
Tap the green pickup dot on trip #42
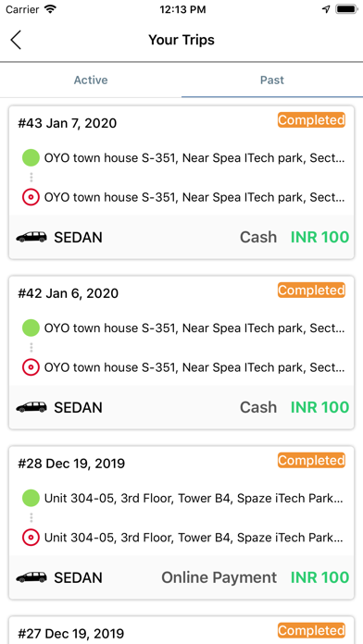[x=31, y=328]
